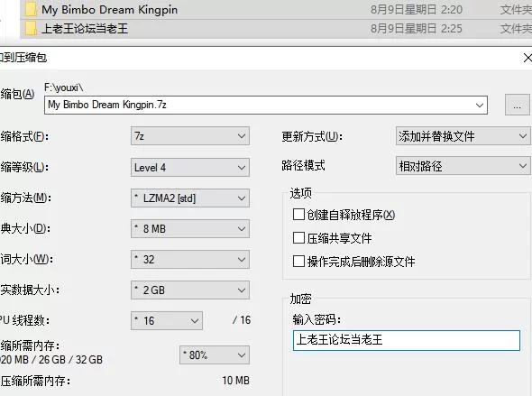Open the 添加并替换文件 update mode dropdown
The height and width of the screenshot is (396, 532).
point(463,136)
